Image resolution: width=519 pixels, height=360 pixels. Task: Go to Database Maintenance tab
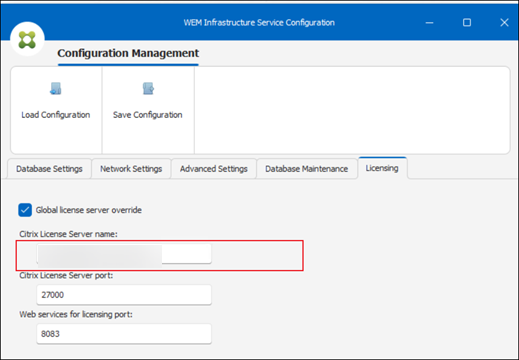[307, 169]
